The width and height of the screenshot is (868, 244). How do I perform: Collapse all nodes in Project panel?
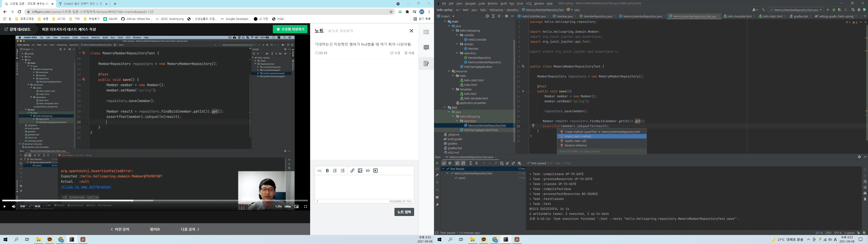(x=499, y=16)
